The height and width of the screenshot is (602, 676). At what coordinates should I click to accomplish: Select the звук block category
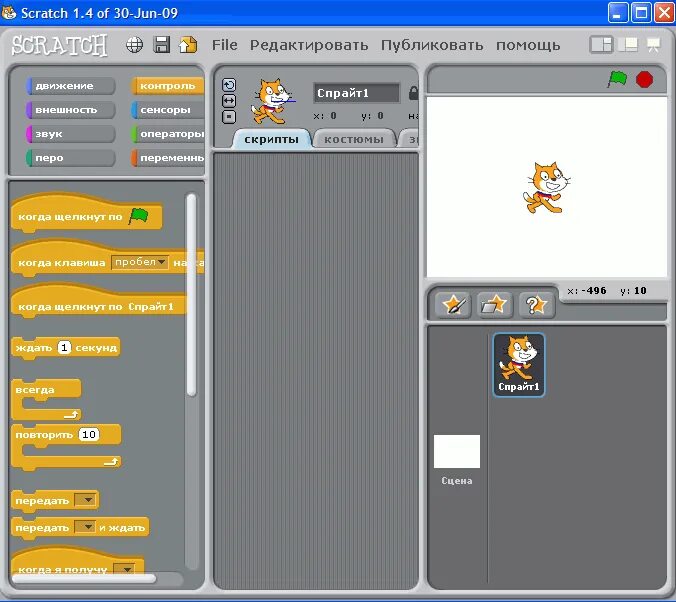click(x=71, y=134)
